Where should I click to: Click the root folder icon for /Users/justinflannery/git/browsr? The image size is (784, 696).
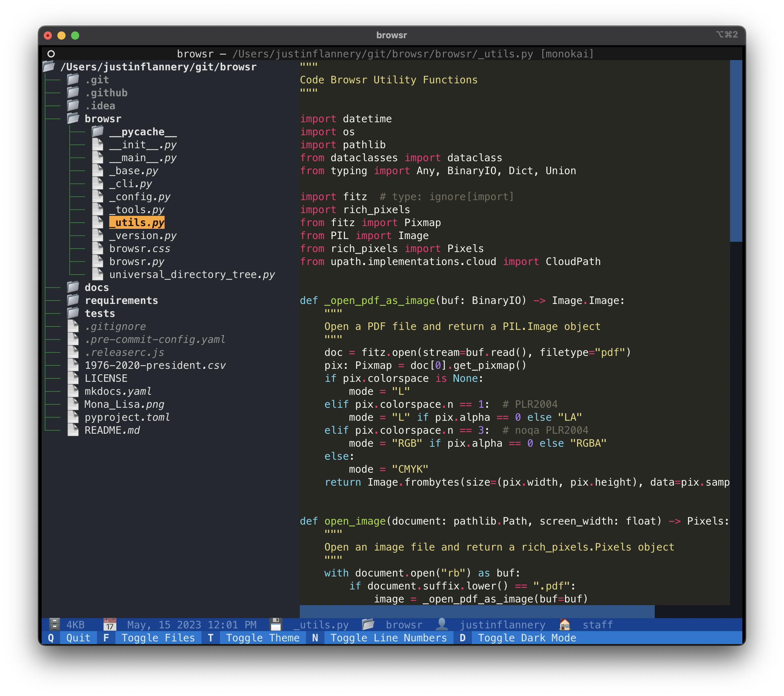coord(49,67)
